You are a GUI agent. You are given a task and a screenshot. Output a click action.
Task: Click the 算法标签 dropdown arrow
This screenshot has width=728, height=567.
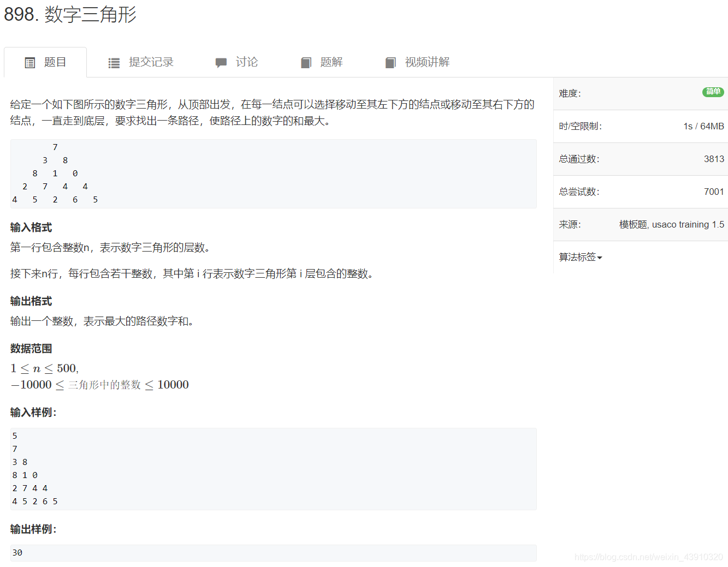pyautogui.click(x=599, y=257)
